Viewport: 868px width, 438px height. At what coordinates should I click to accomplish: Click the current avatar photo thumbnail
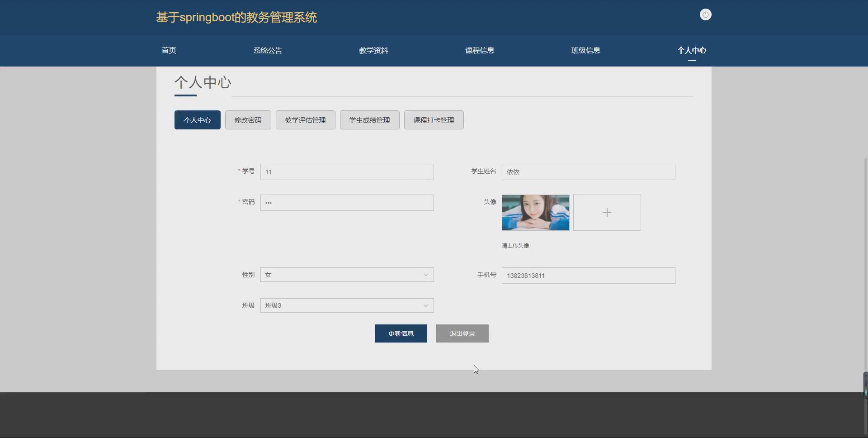tap(535, 212)
